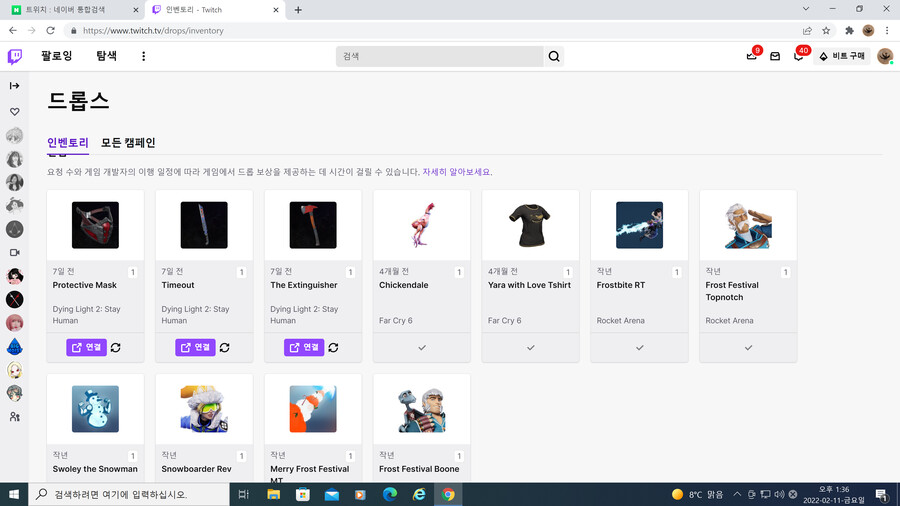Click the Yara with Love Tshirt thumbnail
The height and width of the screenshot is (506, 900).
pos(530,225)
